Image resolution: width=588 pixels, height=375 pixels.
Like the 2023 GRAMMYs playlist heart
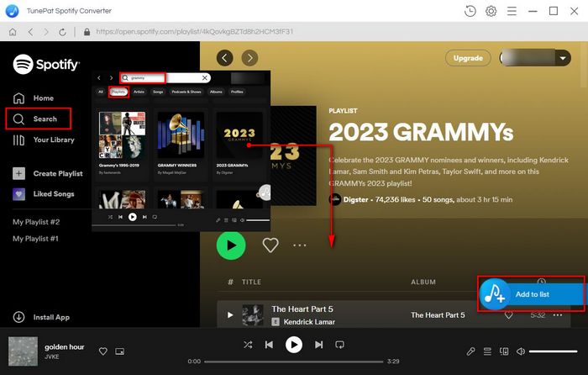[x=270, y=246]
